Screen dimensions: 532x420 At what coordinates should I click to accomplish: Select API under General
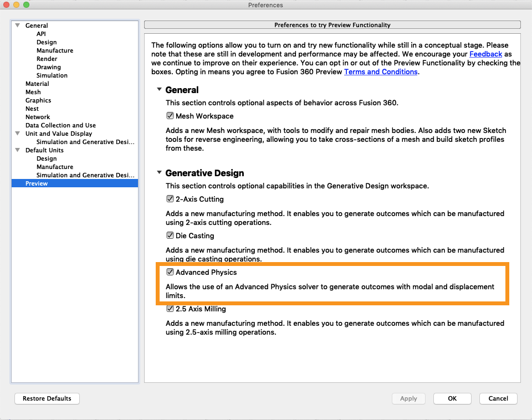click(41, 34)
